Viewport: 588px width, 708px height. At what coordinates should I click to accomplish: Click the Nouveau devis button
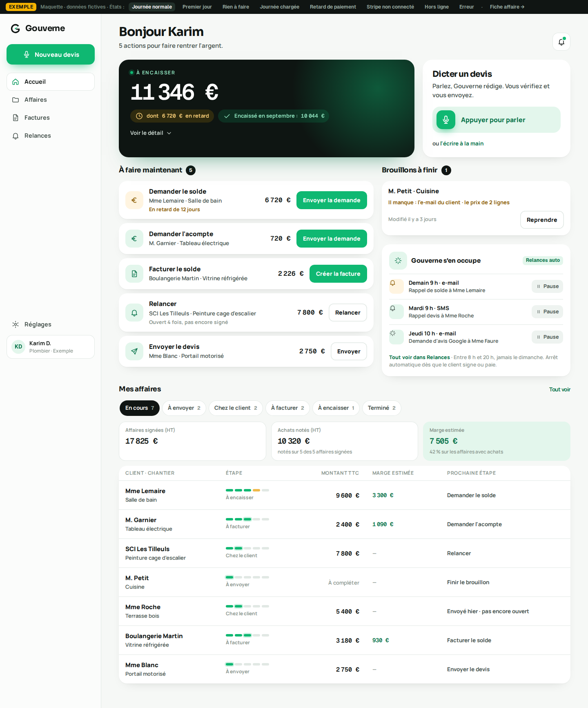click(51, 54)
